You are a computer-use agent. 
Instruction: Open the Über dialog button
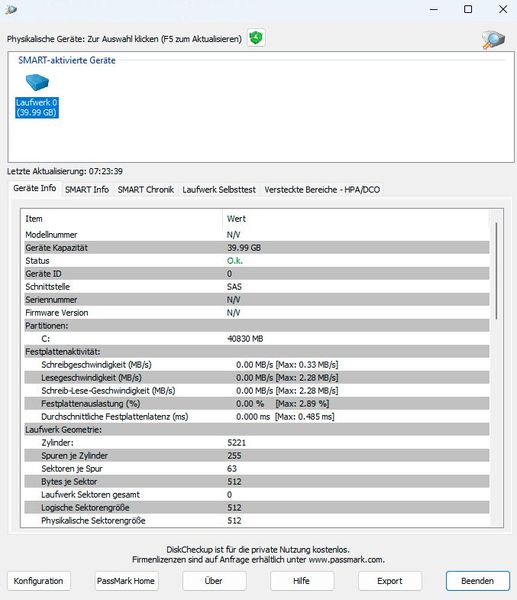coord(214,581)
